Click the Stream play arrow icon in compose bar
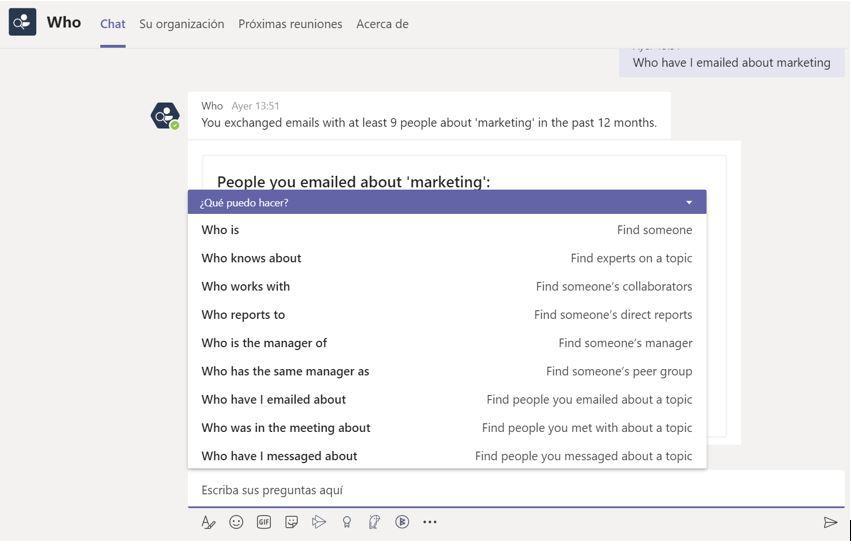This screenshot has width=852, height=544. click(319, 522)
